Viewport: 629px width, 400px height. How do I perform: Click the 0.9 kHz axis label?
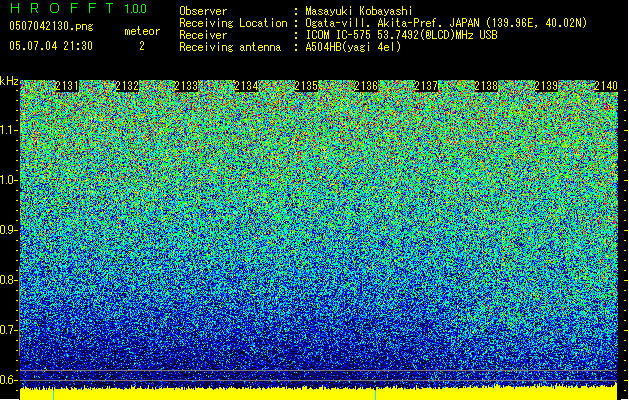pyautogui.click(x=8, y=230)
